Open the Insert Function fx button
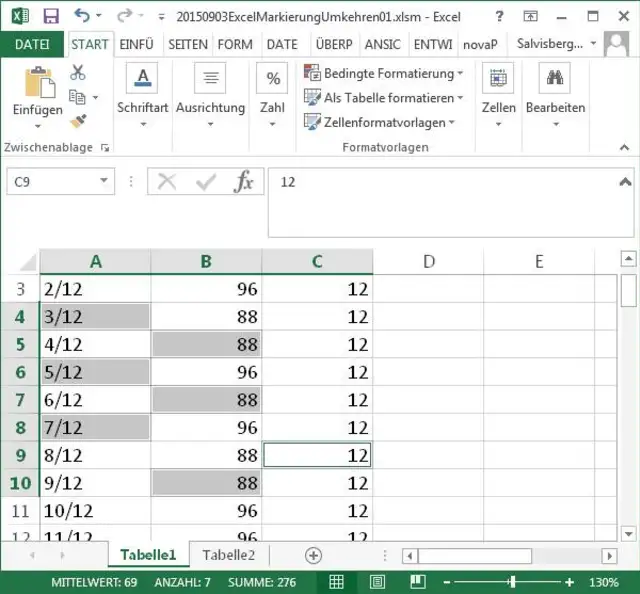 243,181
